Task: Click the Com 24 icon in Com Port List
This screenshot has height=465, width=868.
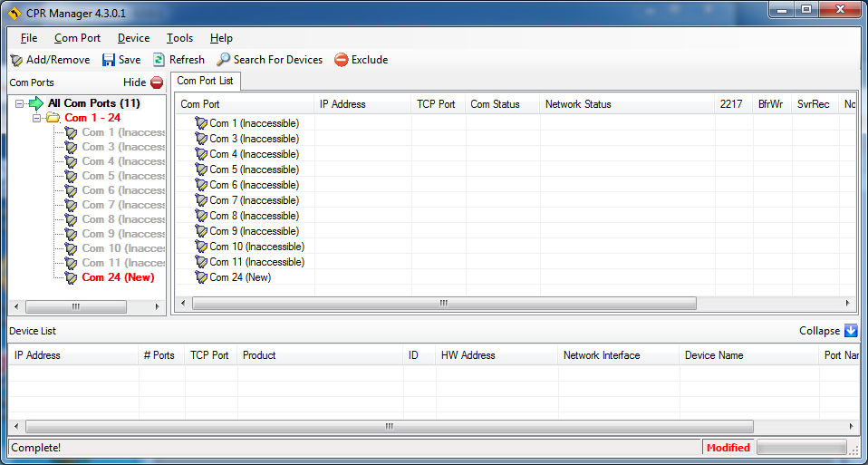Action: click(201, 277)
